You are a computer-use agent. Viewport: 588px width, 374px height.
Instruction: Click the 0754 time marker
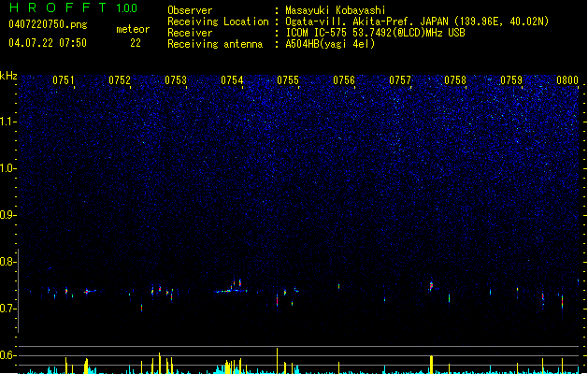tap(232, 80)
